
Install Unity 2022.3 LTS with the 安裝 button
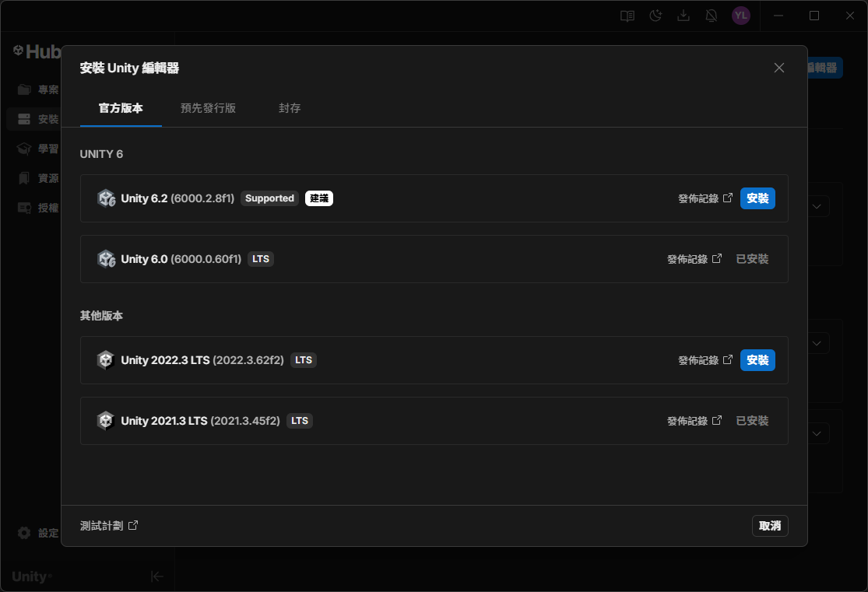(757, 359)
